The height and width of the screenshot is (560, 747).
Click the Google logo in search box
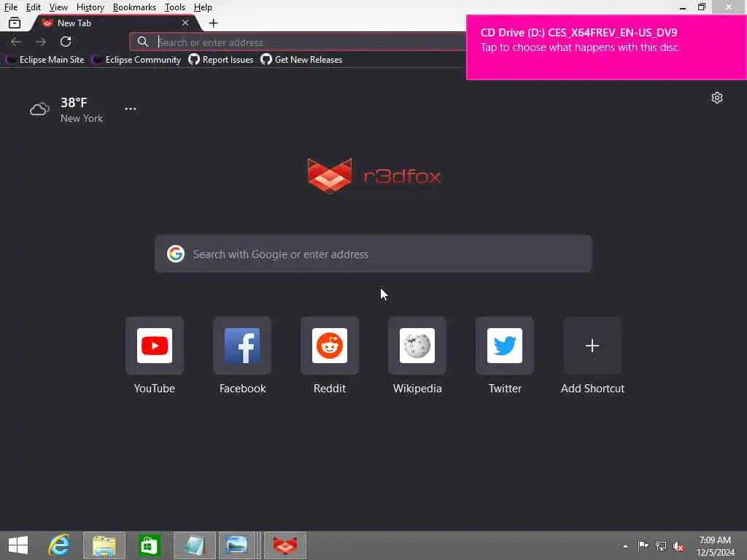coord(176,254)
